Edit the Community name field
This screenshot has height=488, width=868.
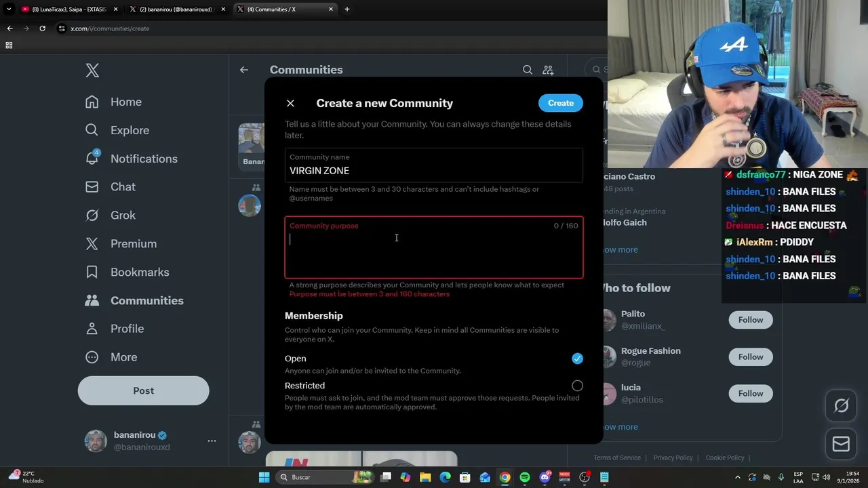(434, 165)
